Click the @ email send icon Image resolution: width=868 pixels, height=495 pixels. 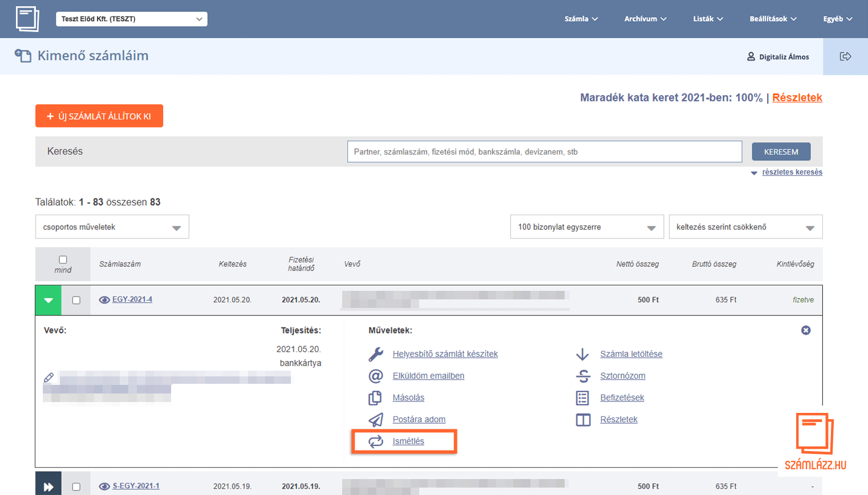click(x=376, y=376)
